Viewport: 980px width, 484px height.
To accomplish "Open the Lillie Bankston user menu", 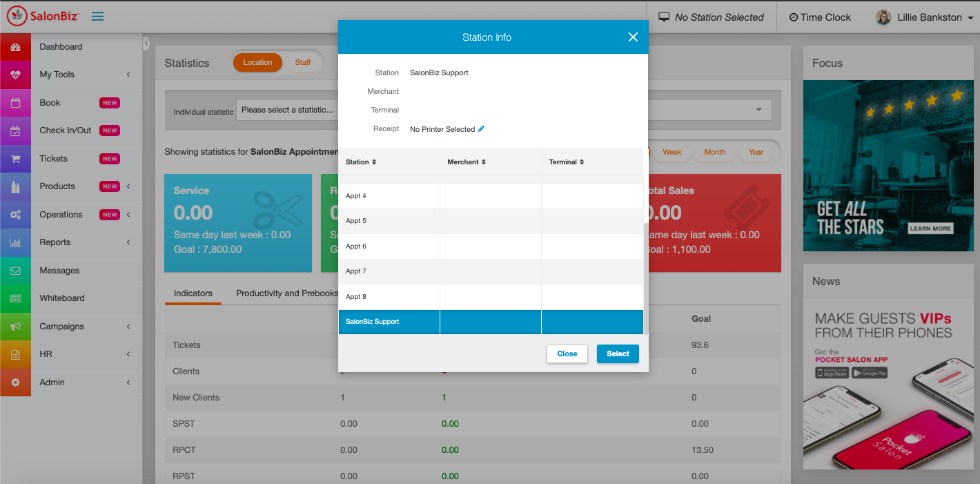I will point(923,17).
